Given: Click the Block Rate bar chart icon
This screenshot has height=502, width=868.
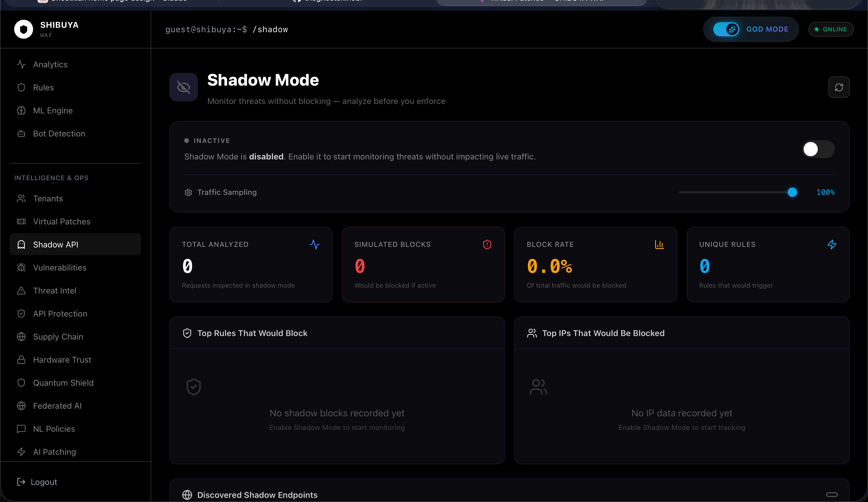Looking at the screenshot, I should 659,244.
